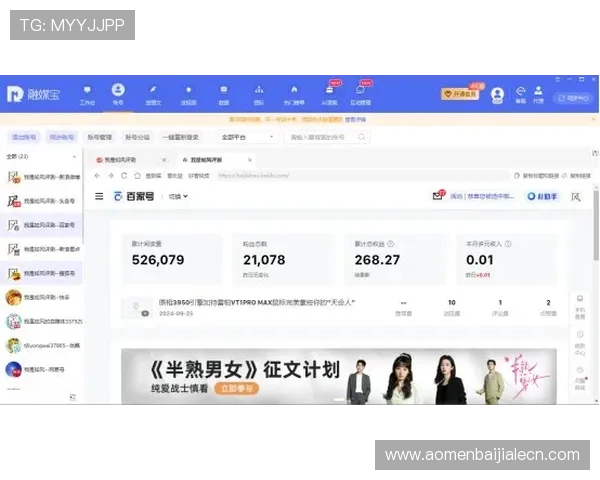This screenshot has width=600, height=480.
Task: Click the 同步账号 button
Action: click(x=62, y=137)
